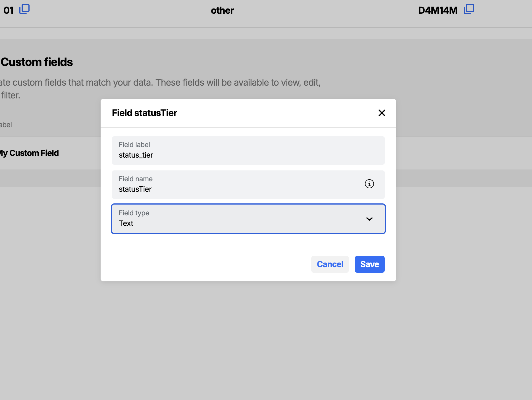Dismiss the dialog with the X icon
This screenshot has height=400, width=532.
coord(382,113)
